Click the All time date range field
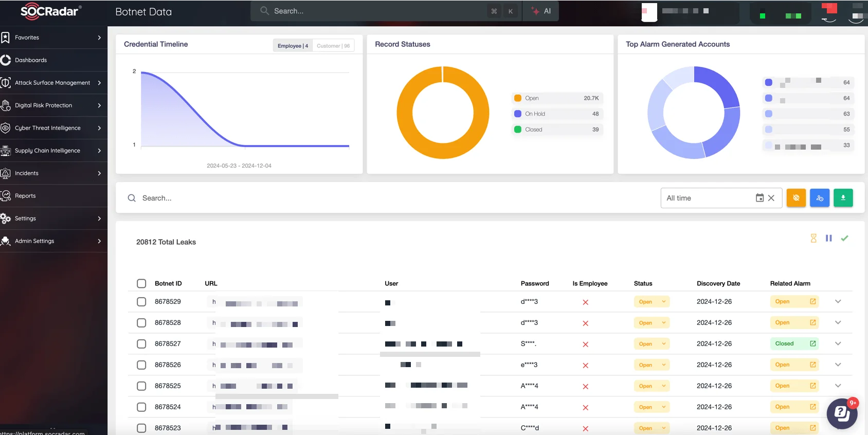Screen dimensions: 868x435 721,198
